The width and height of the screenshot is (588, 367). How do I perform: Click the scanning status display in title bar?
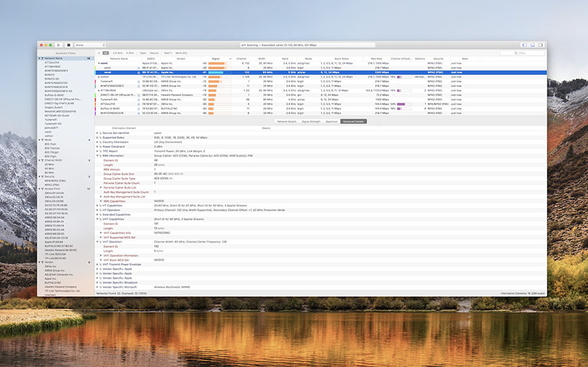[x=308, y=45]
